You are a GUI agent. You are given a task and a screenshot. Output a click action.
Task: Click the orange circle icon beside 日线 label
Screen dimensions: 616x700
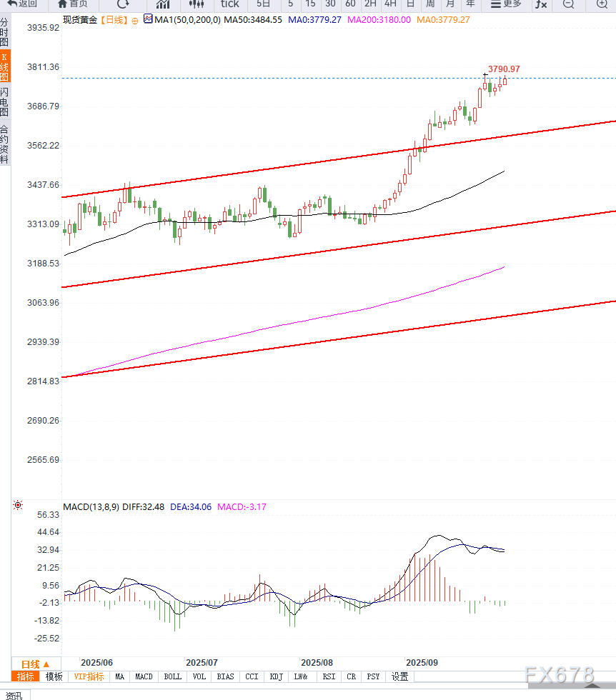coord(135,20)
